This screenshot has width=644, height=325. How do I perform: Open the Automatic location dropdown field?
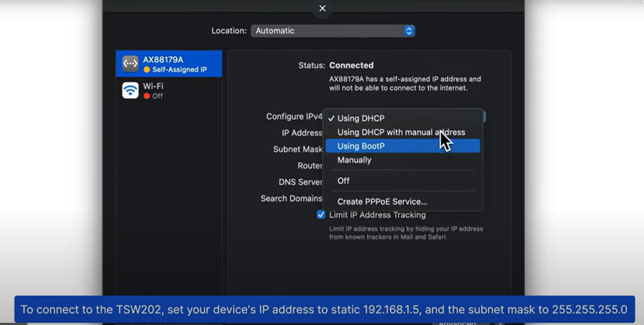(328, 31)
